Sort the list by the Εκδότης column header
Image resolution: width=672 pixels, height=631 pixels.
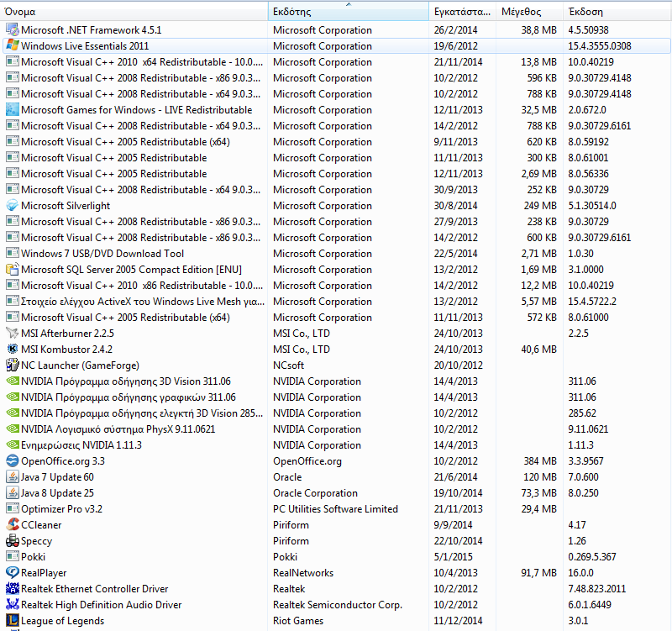coord(349,12)
